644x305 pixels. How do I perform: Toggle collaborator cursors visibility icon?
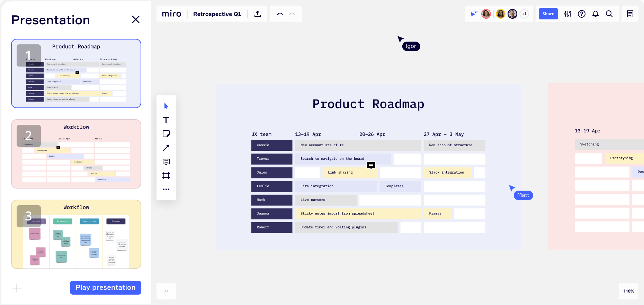click(474, 14)
